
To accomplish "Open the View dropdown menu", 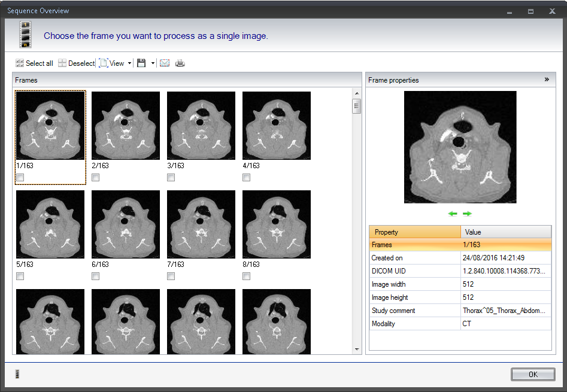I will 116,63.
